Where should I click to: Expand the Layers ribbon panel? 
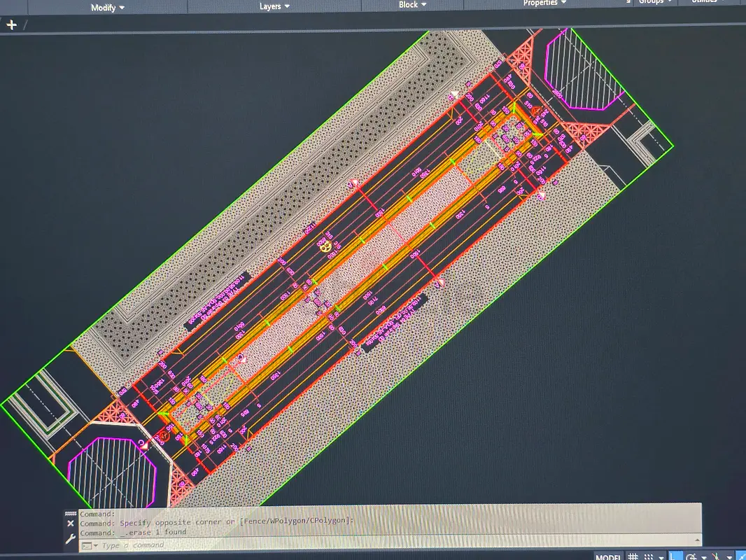pyautogui.click(x=274, y=6)
